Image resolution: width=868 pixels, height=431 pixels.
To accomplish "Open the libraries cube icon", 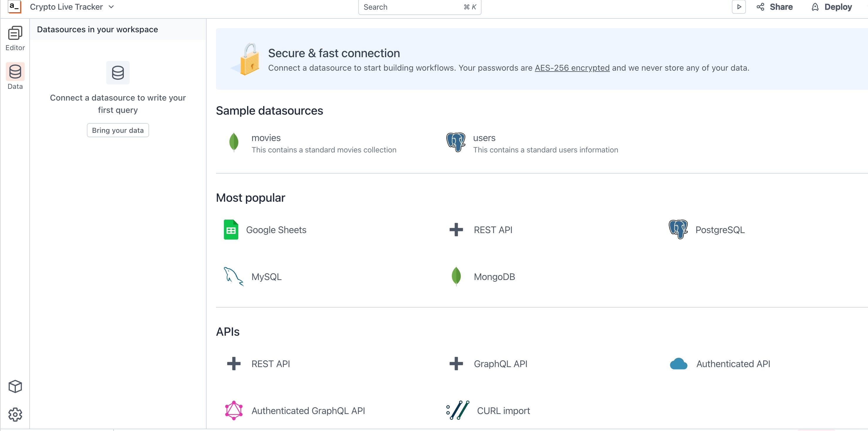I will tap(15, 386).
